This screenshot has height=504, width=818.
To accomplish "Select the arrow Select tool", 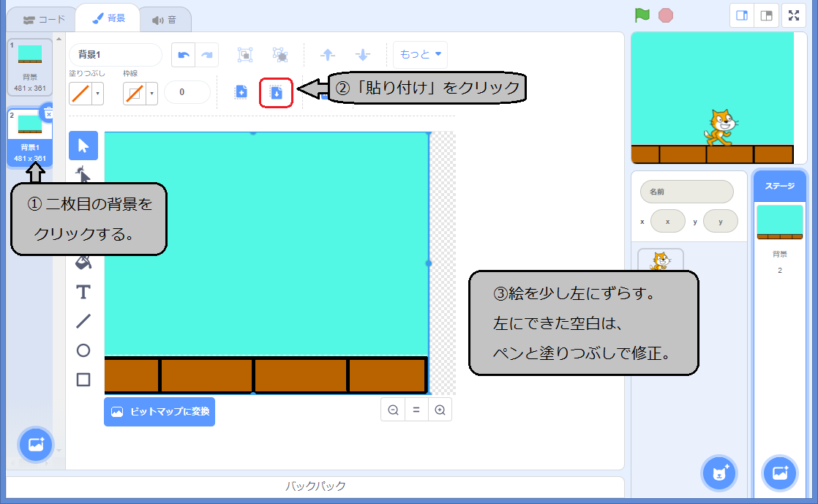I will coord(83,146).
